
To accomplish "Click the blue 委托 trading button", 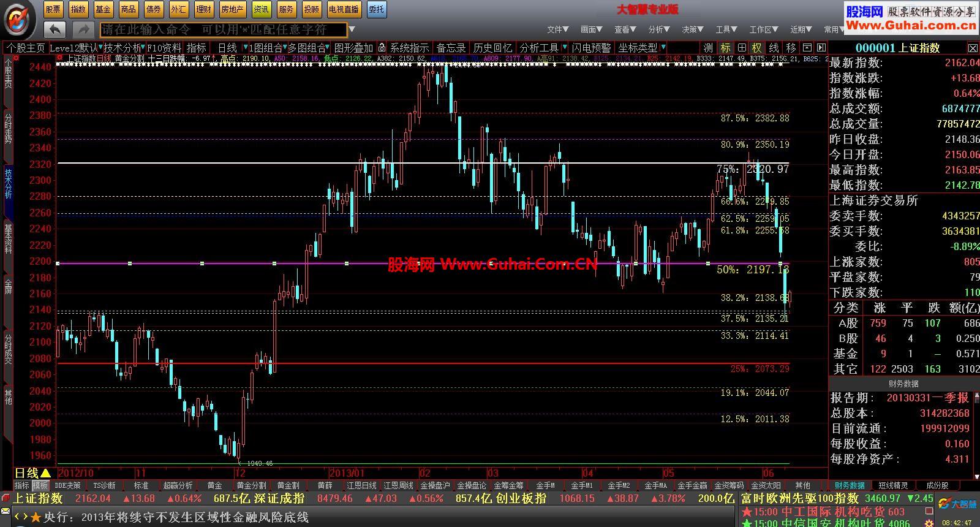I will 377,9.
